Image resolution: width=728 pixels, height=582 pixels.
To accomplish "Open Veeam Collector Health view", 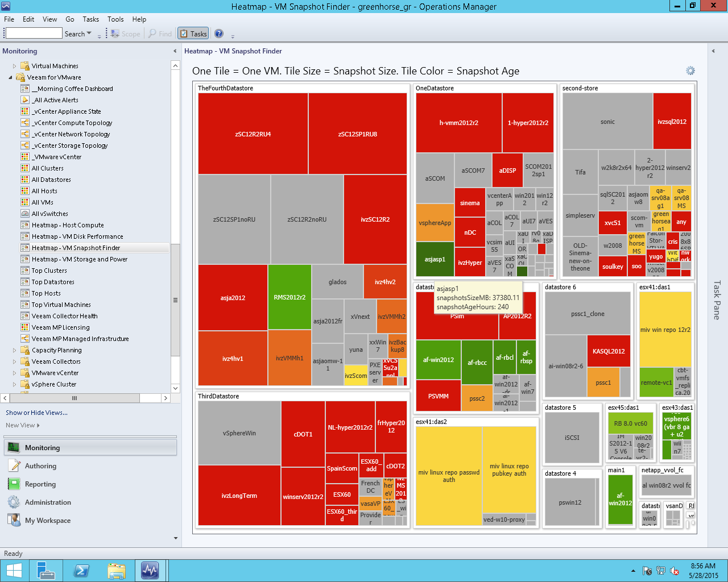I will (65, 316).
